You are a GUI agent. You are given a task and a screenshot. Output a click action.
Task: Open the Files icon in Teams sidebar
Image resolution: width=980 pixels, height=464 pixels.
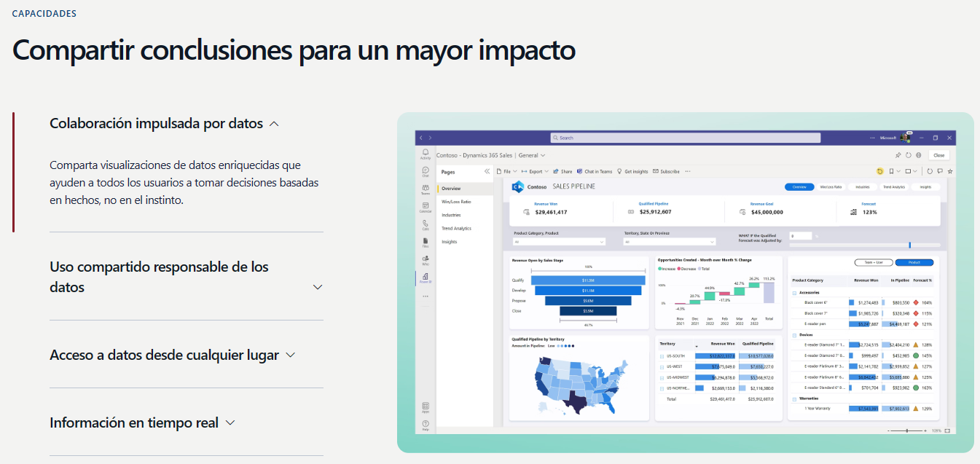(425, 242)
